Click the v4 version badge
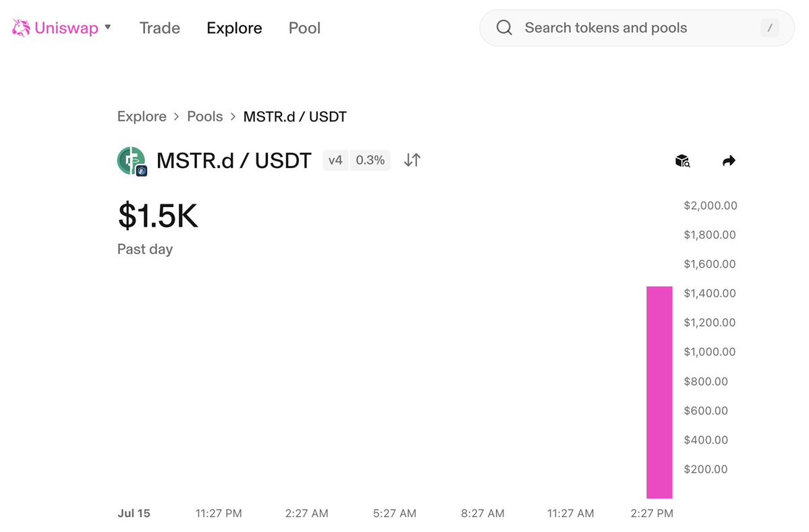 (x=335, y=160)
